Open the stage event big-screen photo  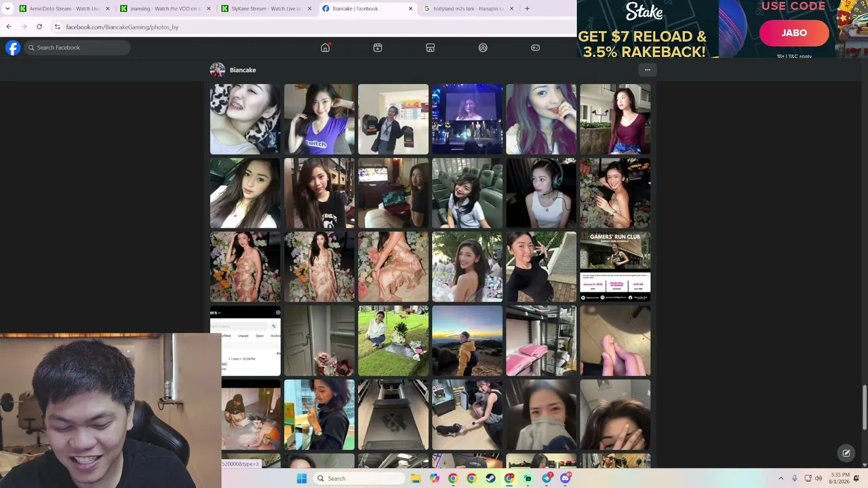tap(467, 119)
